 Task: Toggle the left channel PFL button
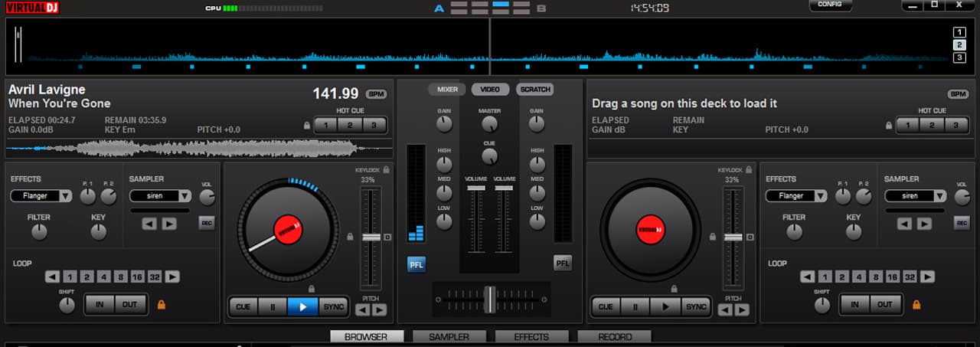pyautogui.click(x=416, y=264)
